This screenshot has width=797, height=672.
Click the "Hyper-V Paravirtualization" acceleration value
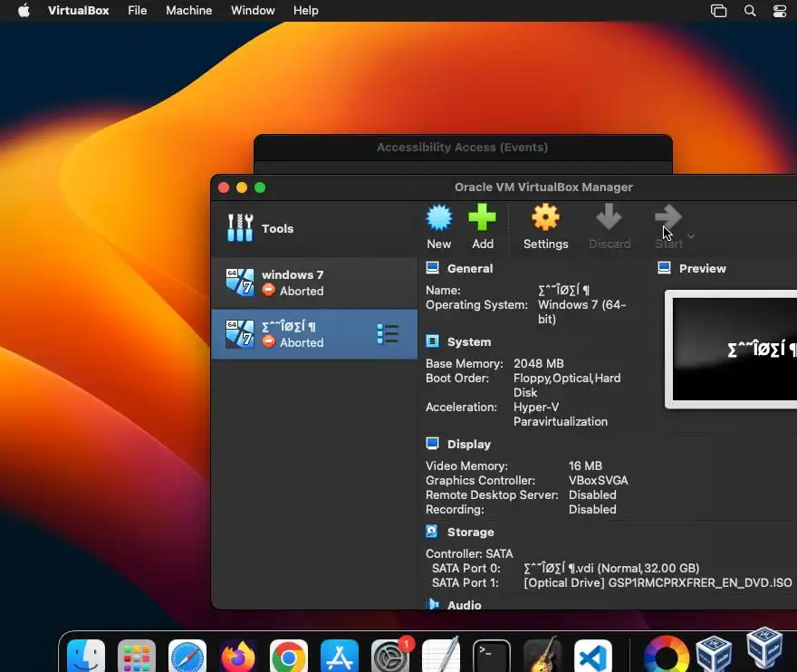(560, 414)
